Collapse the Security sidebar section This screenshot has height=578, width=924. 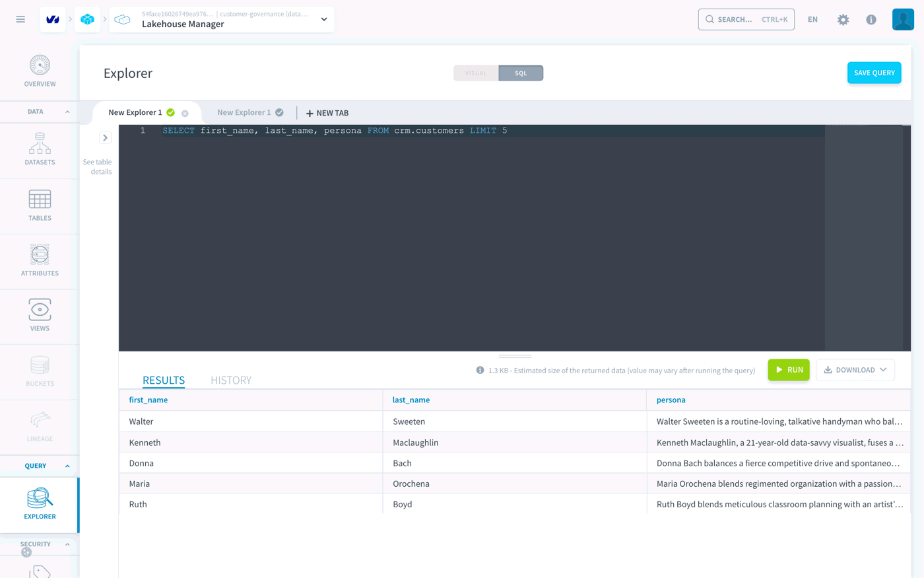(67, 544)
